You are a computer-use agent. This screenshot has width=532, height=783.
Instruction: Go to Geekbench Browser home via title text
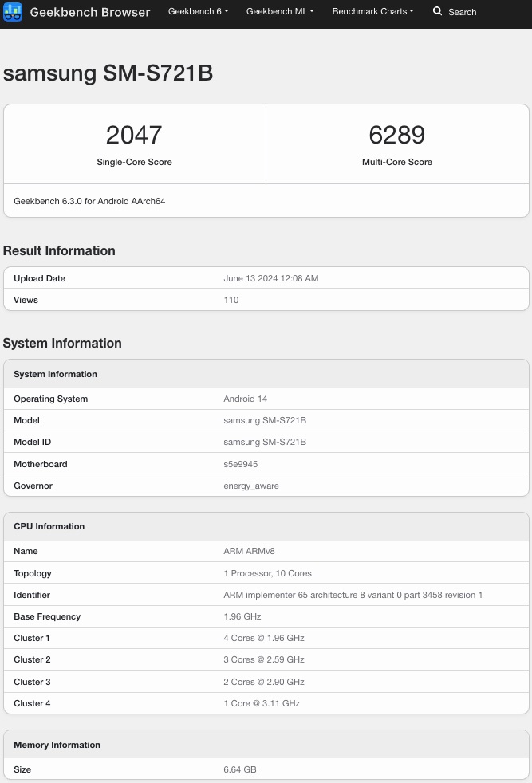click(x=89, y=12)
